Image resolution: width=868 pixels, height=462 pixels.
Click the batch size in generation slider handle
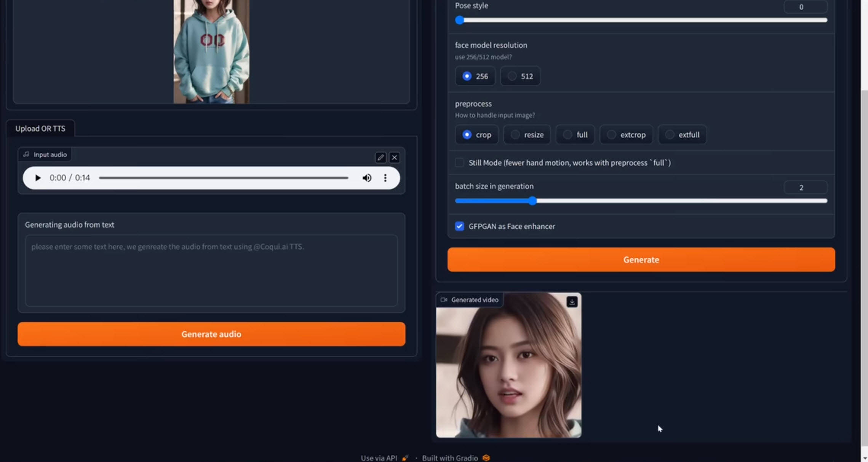(532, 201)
